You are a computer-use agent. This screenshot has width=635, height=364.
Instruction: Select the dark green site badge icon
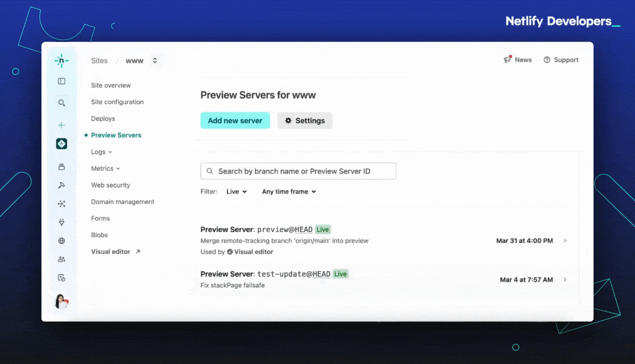61,144
